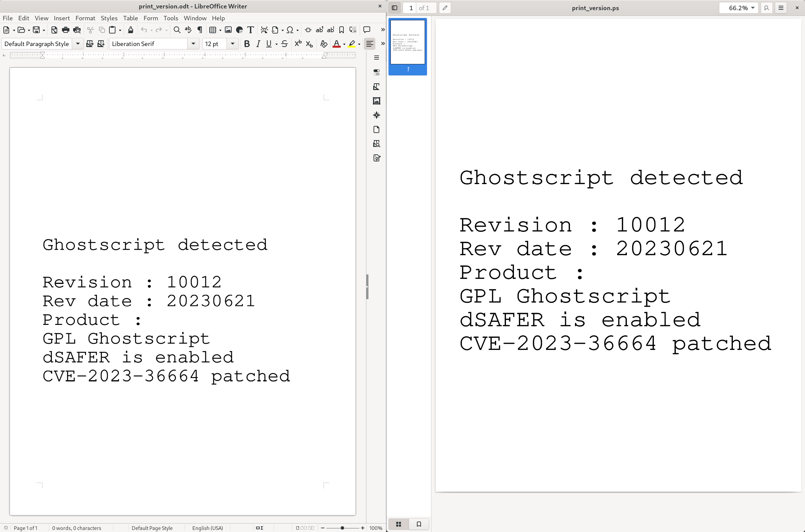Click the Check Spelling icon
This screenshot has width=805, height=532.
[188, 30]
